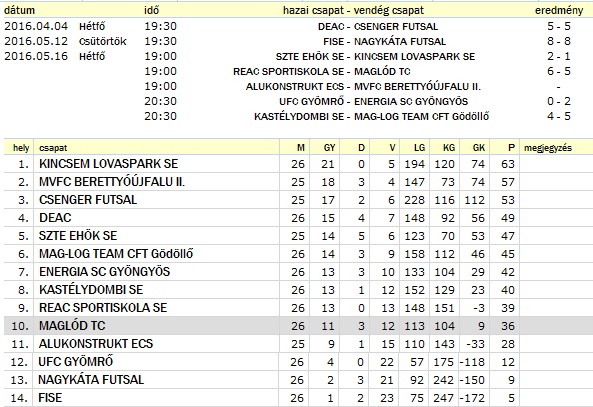Click the 'LG' goals scored column header
This screenshot has width=593, height=407.
[x=419, y=148]
